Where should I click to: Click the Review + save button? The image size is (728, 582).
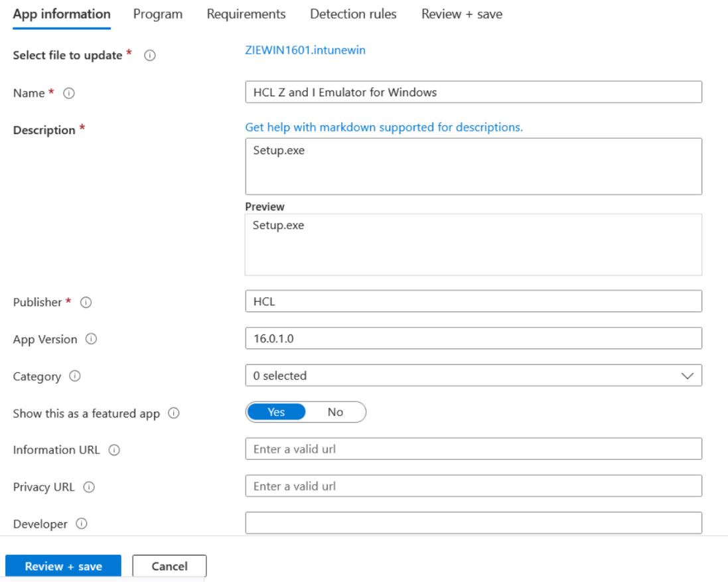point(64,566)
